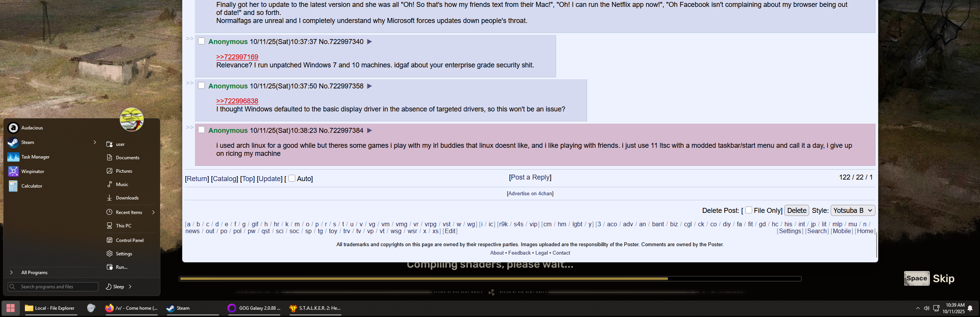
Task: Open Pictures from the start menu
Action: [x=131, y=171]
